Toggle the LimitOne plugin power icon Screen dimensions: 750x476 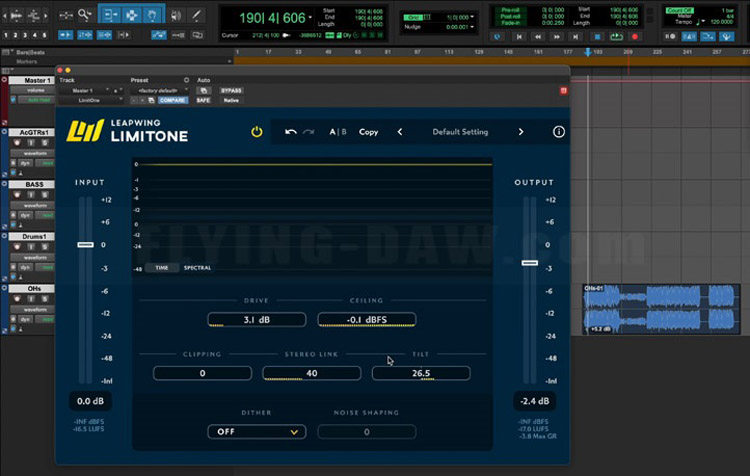coord(257,132)
